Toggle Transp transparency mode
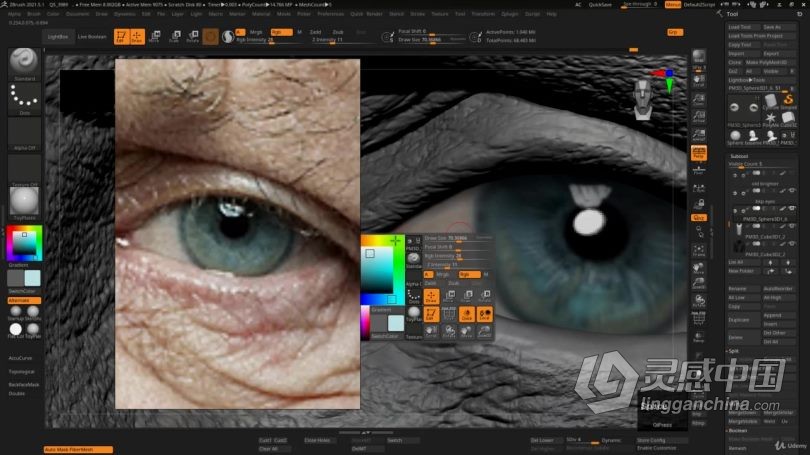This screenshot has height=455, width=810. 698,337
